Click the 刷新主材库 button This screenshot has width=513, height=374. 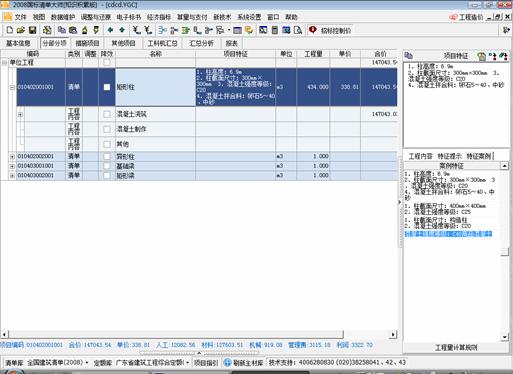point(244,363)
